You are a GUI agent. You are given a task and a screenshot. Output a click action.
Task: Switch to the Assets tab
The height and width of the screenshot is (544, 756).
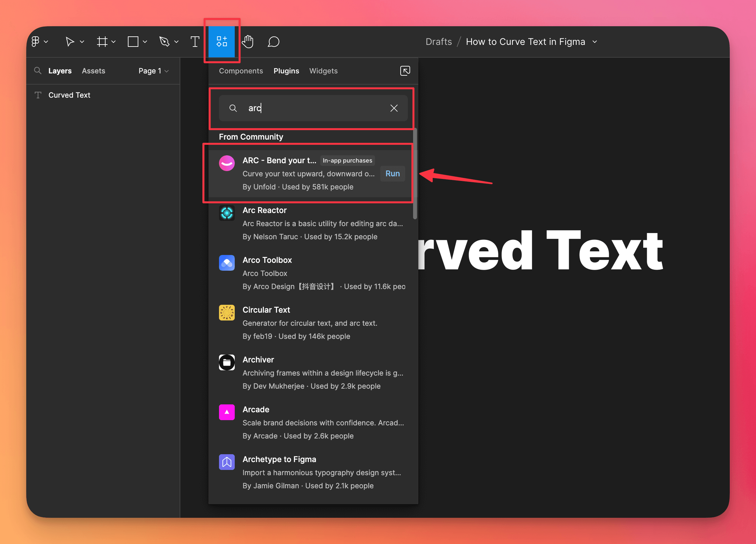pyautogui.click(x=93, y=71)
